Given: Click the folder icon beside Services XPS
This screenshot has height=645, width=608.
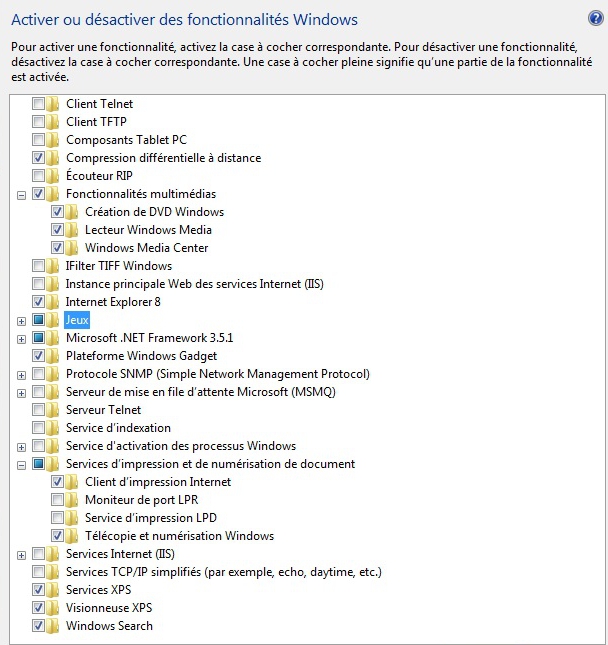Looking at the screenshot, I should 53,590.
